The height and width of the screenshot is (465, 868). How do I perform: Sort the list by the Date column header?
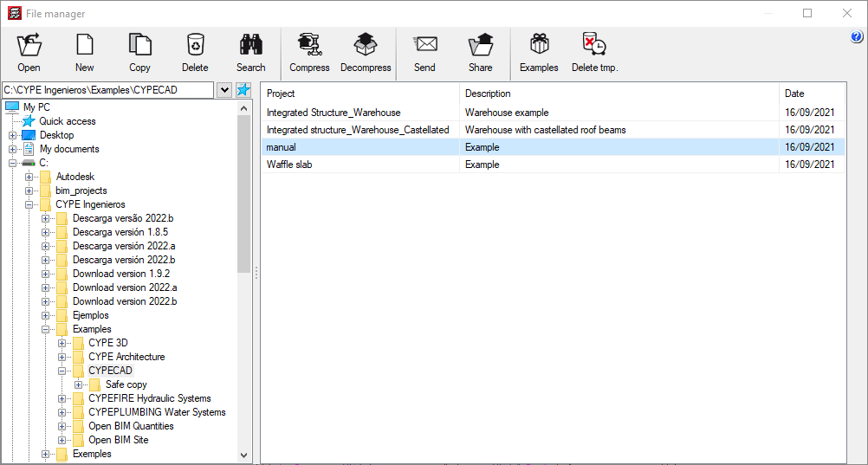[x=811, y=94]
